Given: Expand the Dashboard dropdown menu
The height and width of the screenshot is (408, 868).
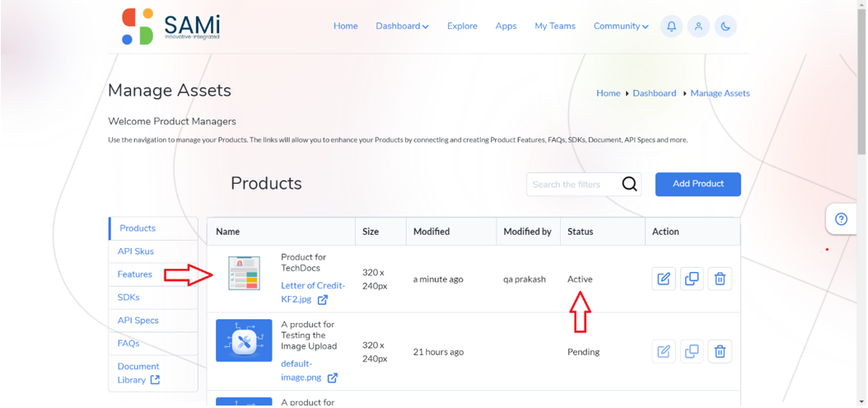Looking at the screenshot, I should [402, 26].
